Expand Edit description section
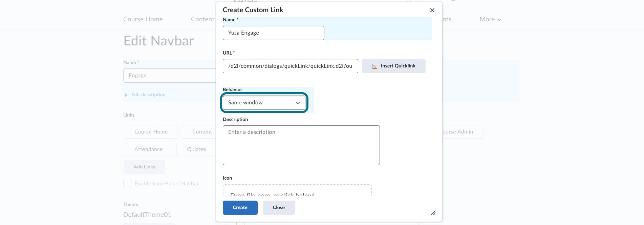 (x=145, y=95)
